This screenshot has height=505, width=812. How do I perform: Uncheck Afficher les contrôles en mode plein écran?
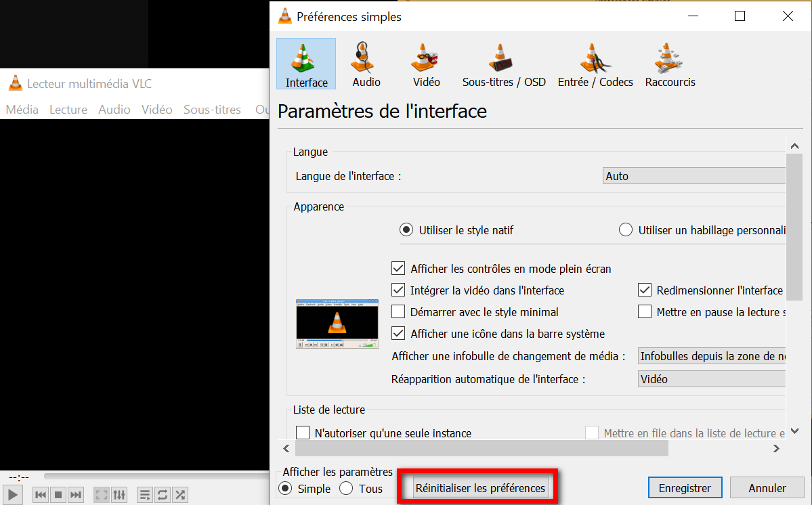pos(399,269)
